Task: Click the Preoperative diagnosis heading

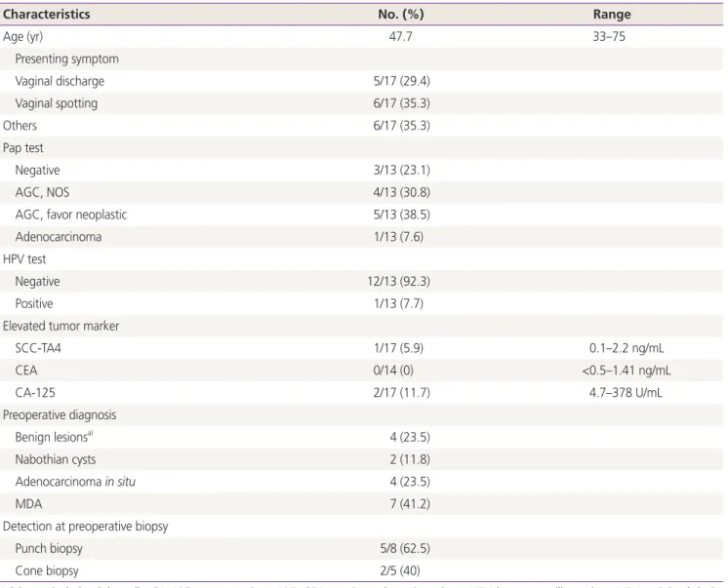Action: pos(60,415)
